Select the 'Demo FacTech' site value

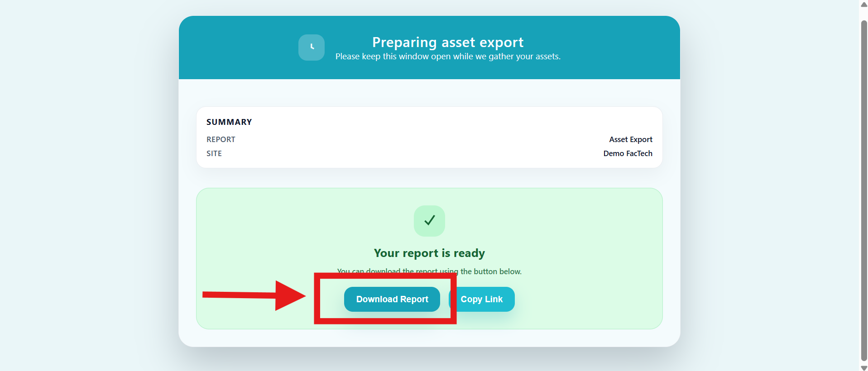(628, 153)
